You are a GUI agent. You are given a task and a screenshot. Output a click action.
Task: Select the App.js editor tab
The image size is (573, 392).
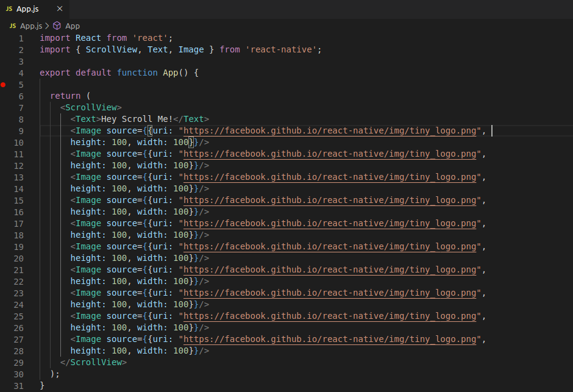(x=29, y=9)
